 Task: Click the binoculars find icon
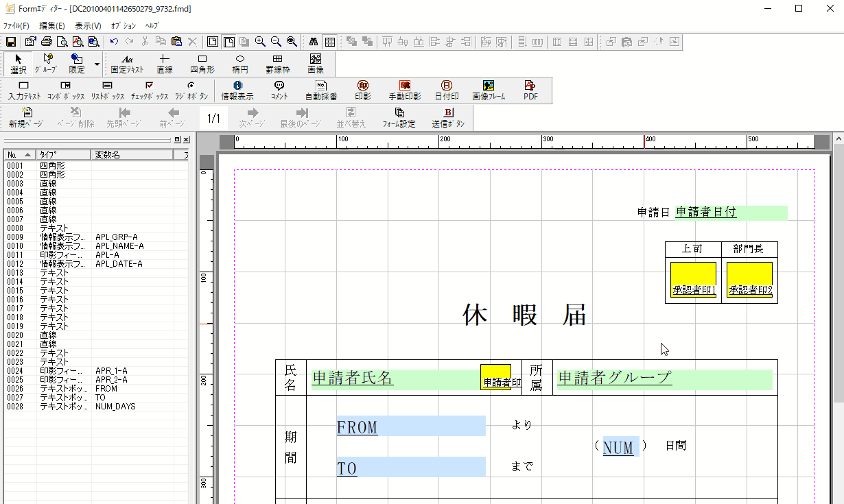point(314,42)
